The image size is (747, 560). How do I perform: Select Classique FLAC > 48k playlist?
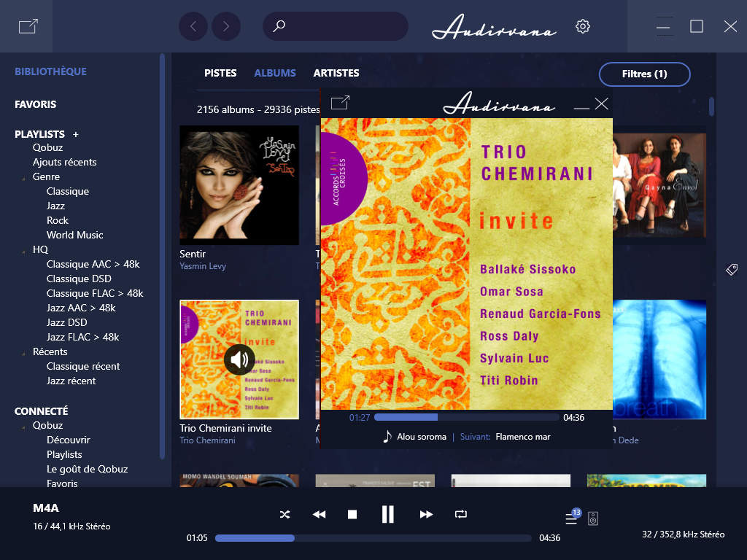click(x=95, y=293)
